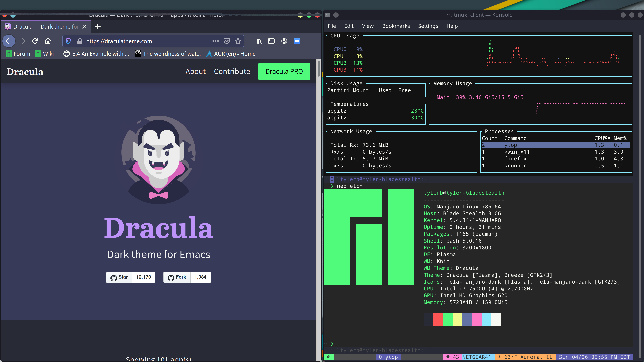
Task: Click the Mem% column header
Action: click(x=620, y=138)
